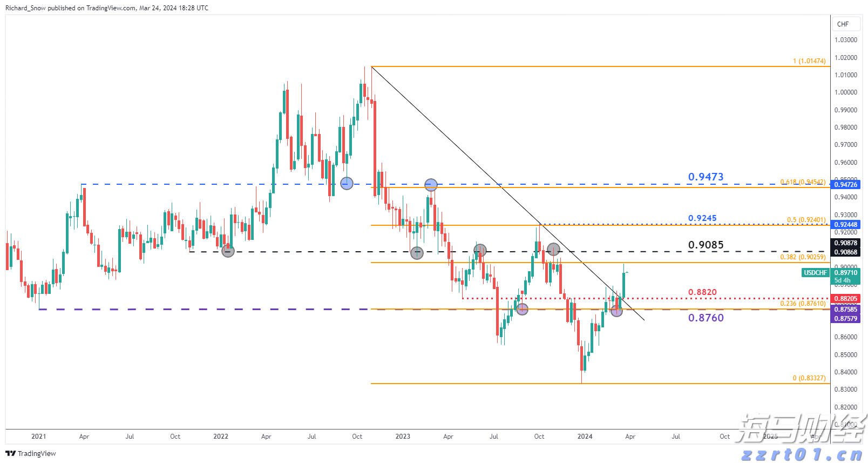Click the 0.87579 purple price axis tag
The image size is (868, 463).
pos(846,319)
